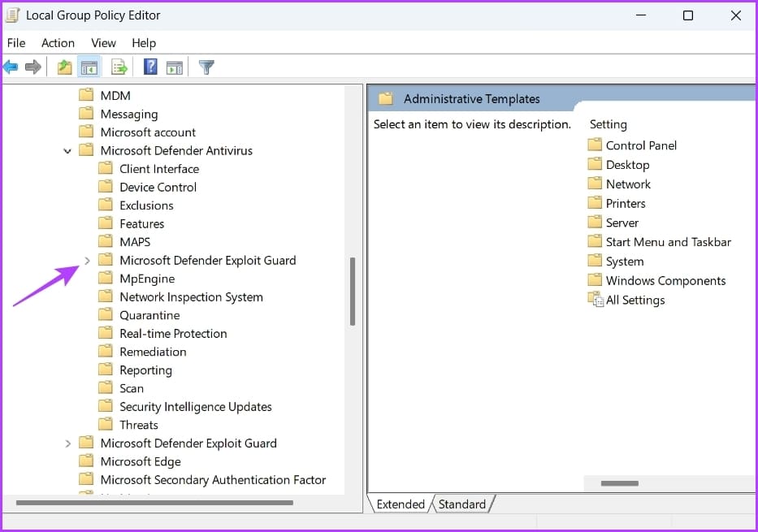Select Reporting in the tree
The image size is (758, 532).
tap(145, 370)
